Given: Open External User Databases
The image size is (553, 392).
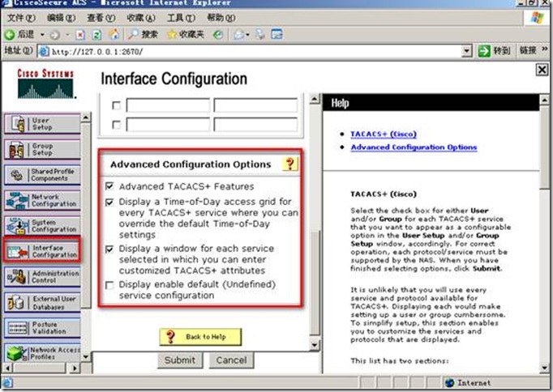Looking at the screenshot, I should tap(42, 302).
